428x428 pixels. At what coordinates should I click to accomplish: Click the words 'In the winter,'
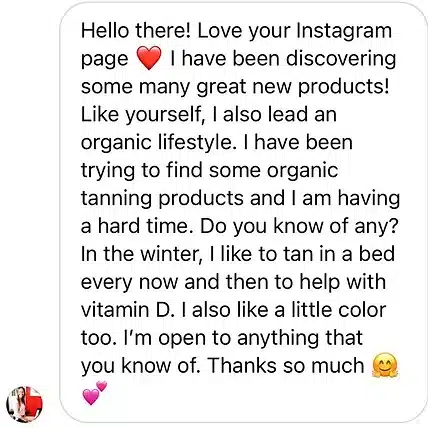140,254
